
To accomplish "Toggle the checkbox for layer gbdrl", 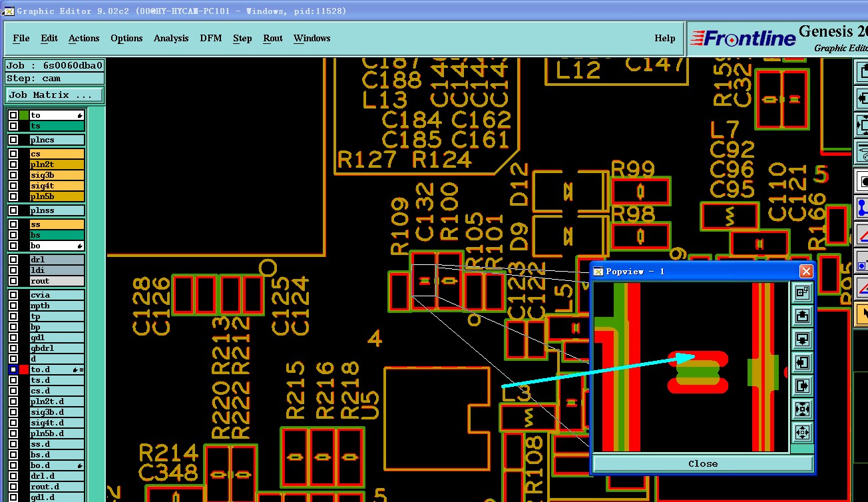I will (13, 348).
